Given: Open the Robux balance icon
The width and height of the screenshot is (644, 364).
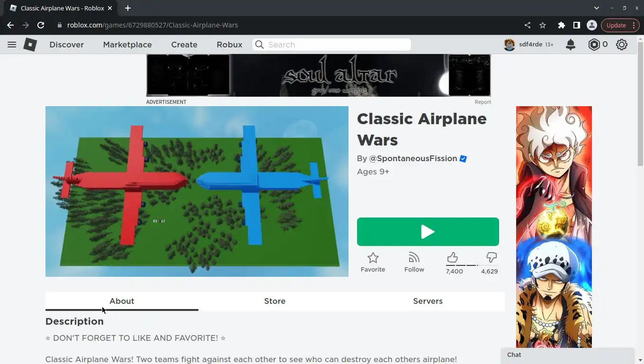Looking at the screenshot, I should pos(594,45).
